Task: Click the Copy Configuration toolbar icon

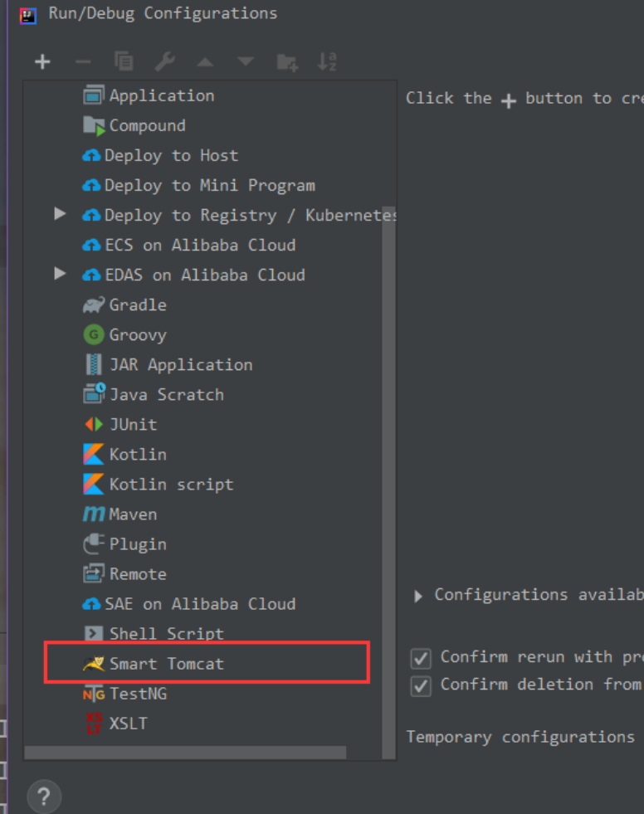Action: pyautogui.click(x=124, y=61)
